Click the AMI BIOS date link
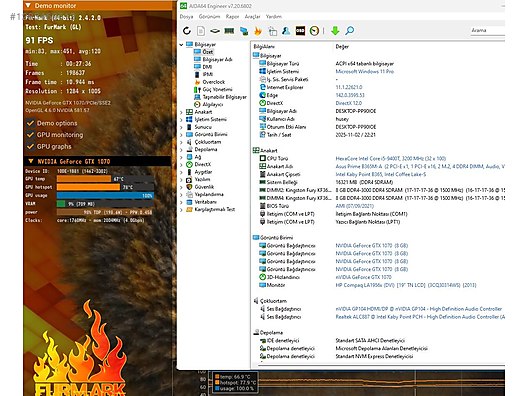528x396 pixels. click(355, 206)
